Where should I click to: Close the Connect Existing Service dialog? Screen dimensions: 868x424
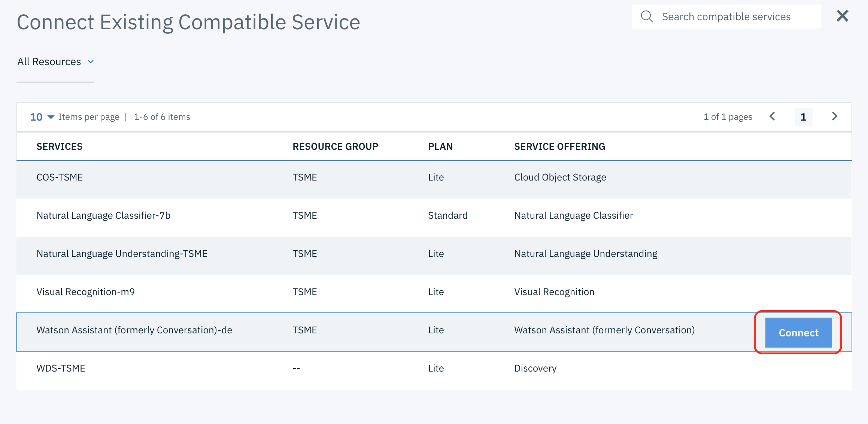(842, 16)
